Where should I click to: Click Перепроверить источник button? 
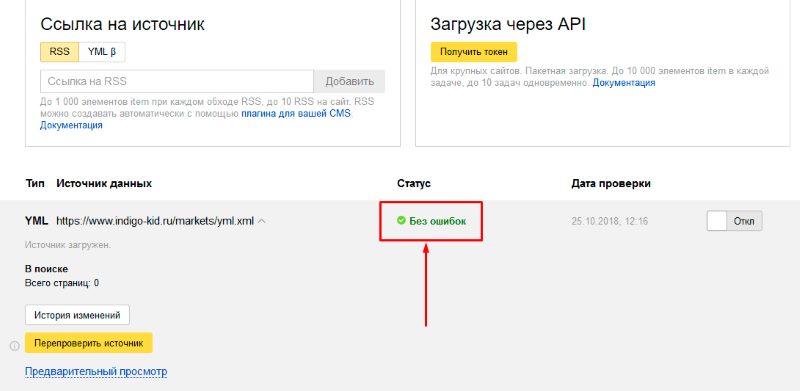click(89, 343)
